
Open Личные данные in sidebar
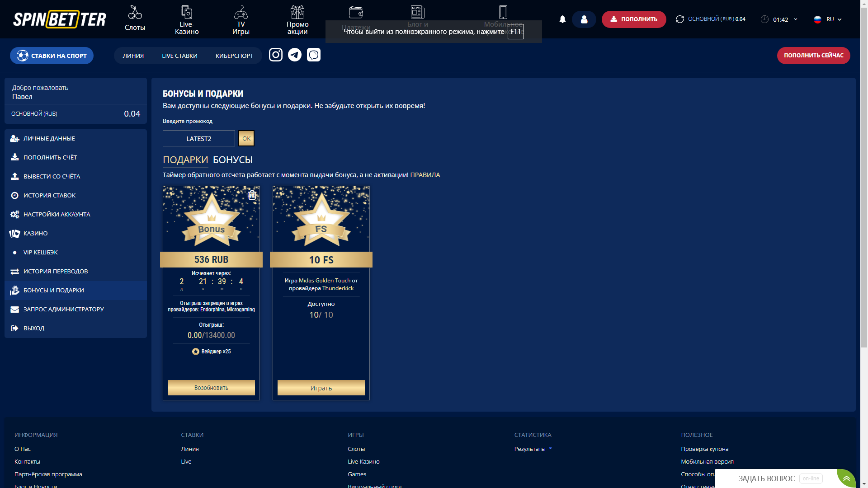click(75, 139)
